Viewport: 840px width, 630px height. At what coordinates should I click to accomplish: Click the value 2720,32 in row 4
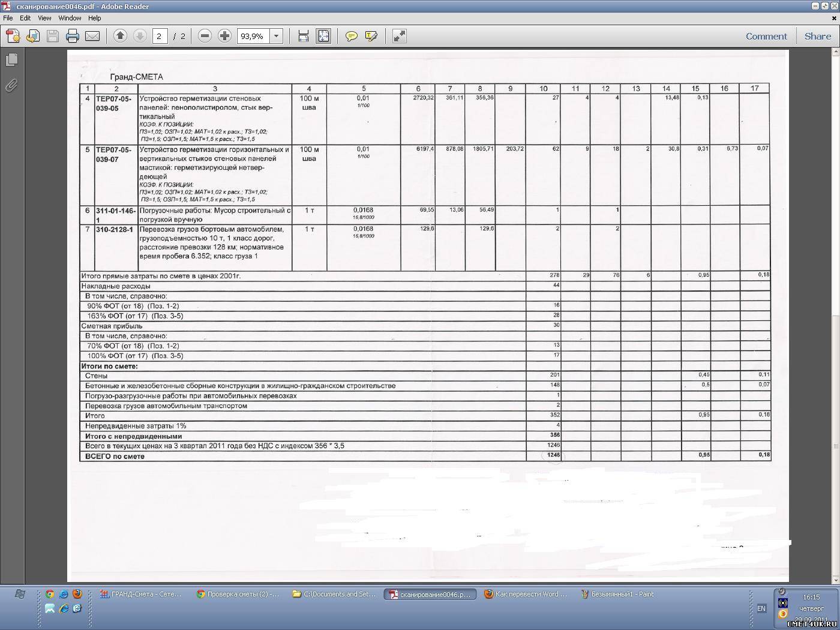coord(424,97)
